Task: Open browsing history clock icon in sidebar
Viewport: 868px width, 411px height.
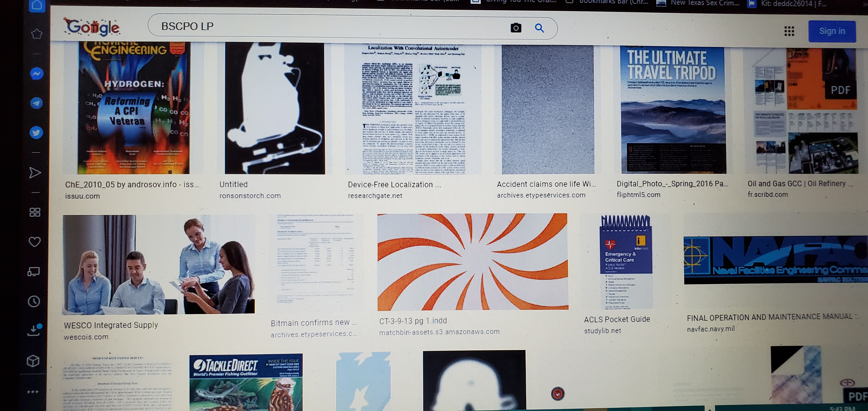Action: click(34, 301)
